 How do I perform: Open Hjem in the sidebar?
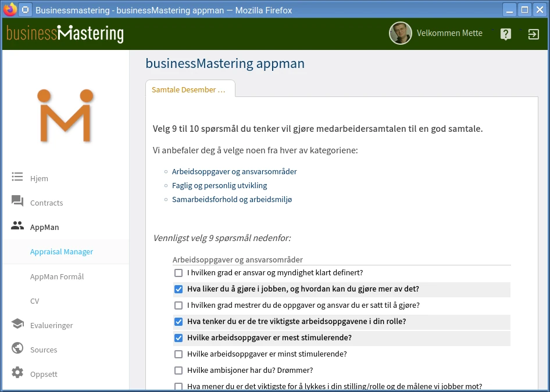(39, 178)
